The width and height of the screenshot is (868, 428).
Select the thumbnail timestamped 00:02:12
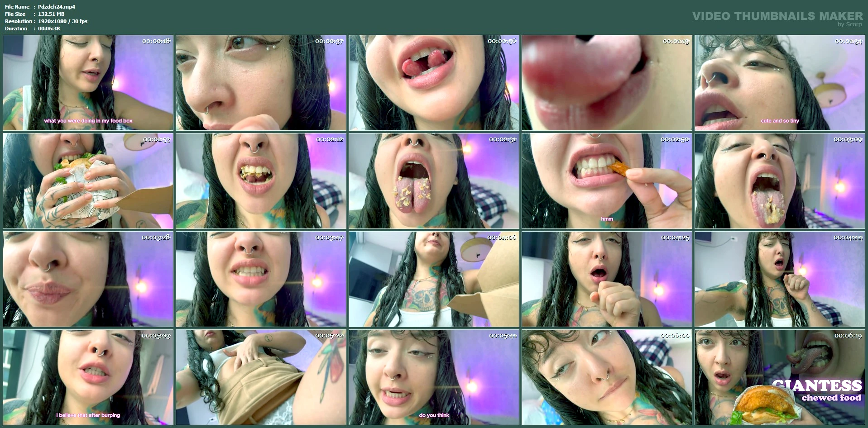point(261,181)
